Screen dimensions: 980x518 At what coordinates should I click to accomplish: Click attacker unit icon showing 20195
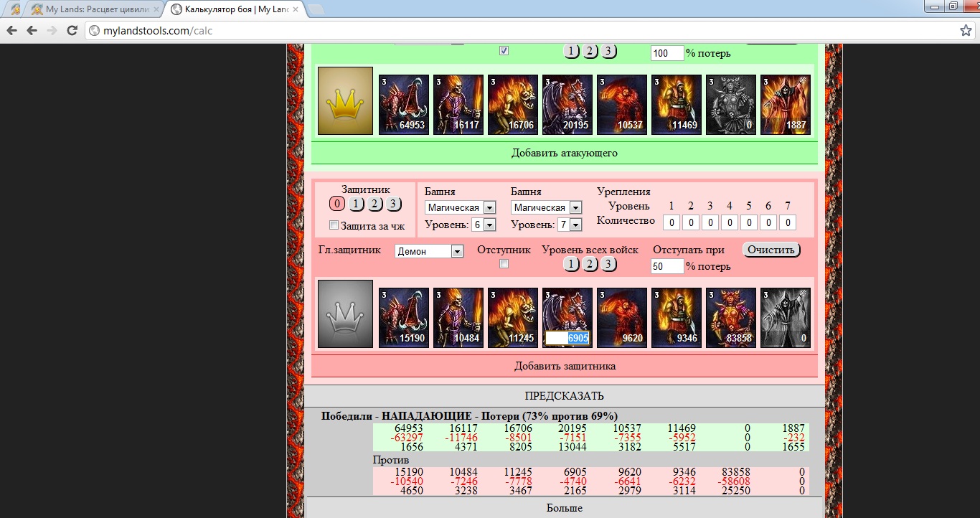pos(567,105)
